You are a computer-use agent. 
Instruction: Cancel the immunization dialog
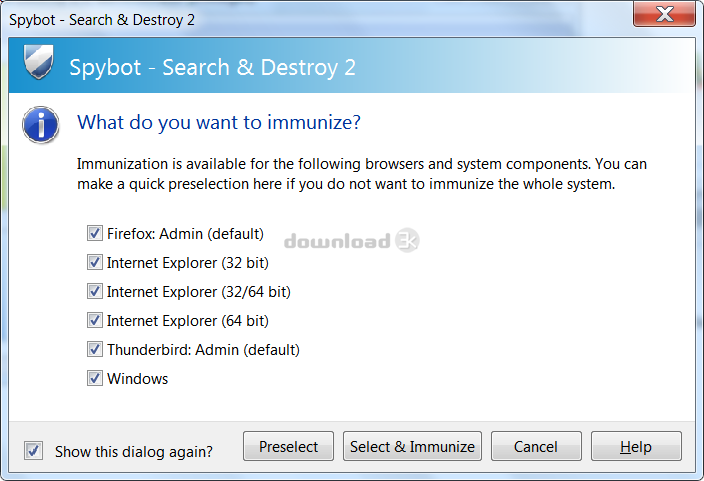[536, 446]
